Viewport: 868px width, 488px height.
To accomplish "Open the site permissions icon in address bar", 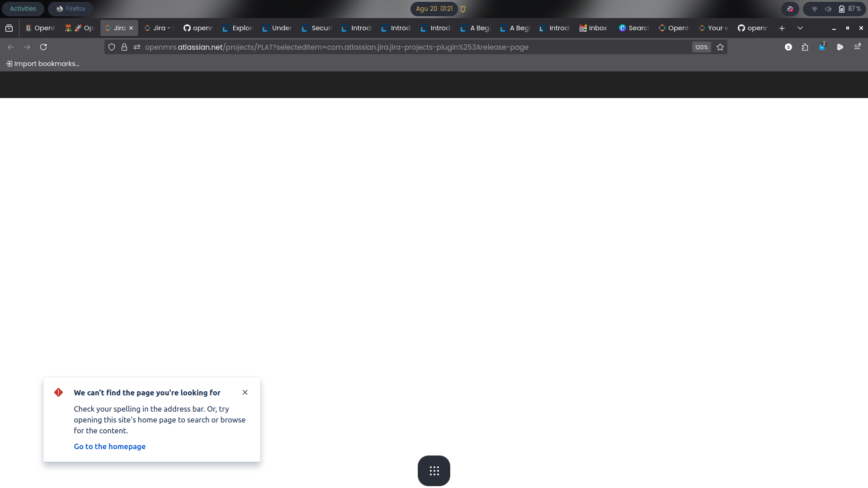I will coord(137,47).
